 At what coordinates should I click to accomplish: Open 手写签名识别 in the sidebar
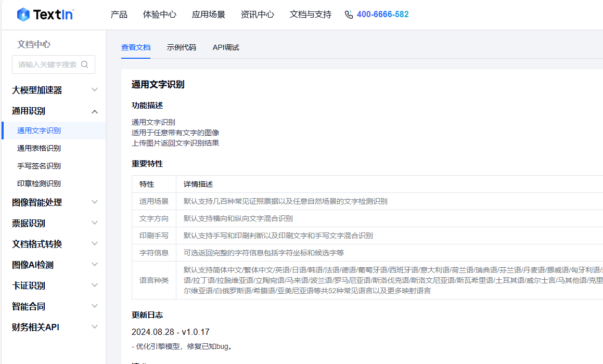click(39, 166)
